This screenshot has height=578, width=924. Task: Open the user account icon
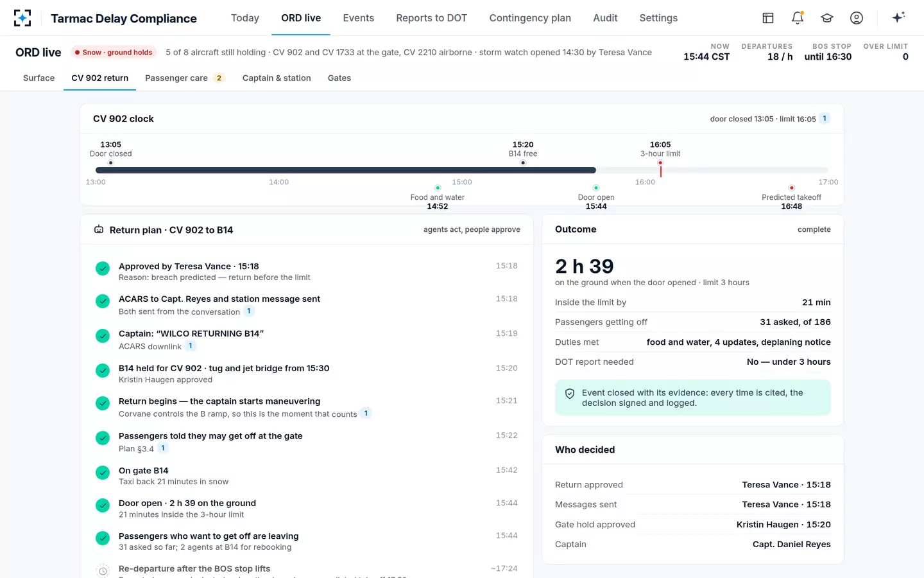tap(857, 18)
